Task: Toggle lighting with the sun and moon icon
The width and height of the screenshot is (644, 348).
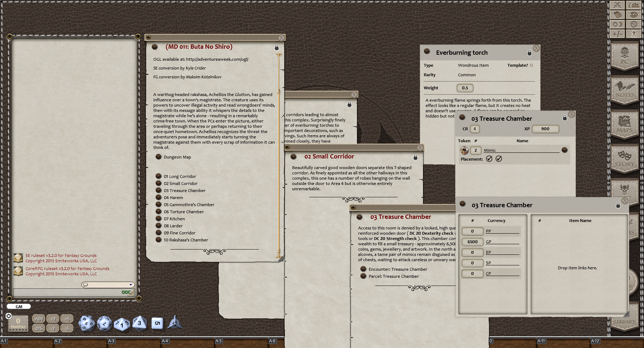Action: pyautogui.click(x=617, y=24)
